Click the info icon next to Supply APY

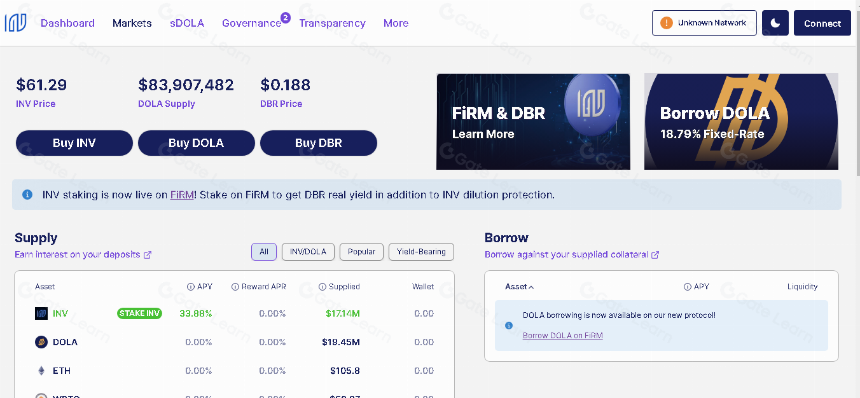190,287
